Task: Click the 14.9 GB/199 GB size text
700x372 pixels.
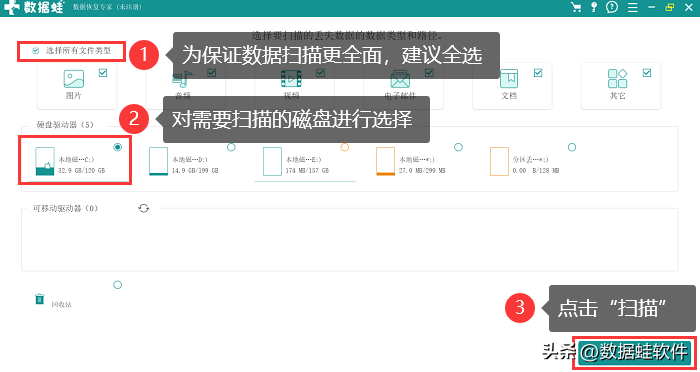Action: click(x=195, y=171)
